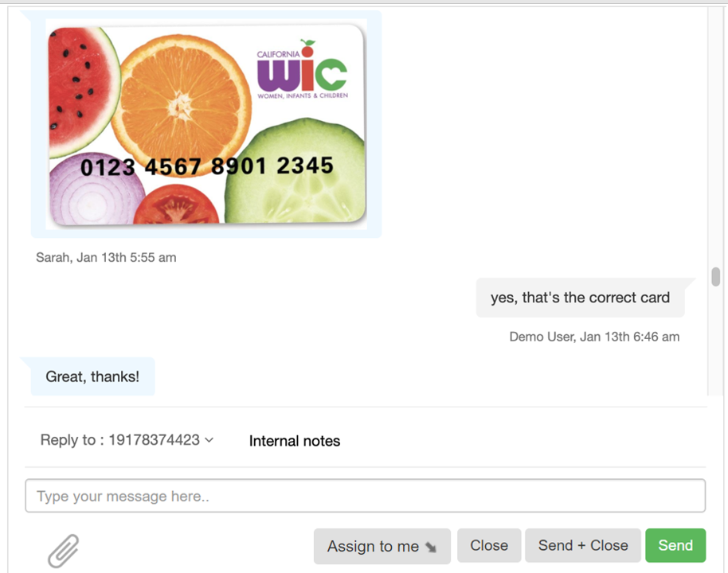Click the card number 0123 4567 8901 2345

pyautogui.click(x=206, y=166)
